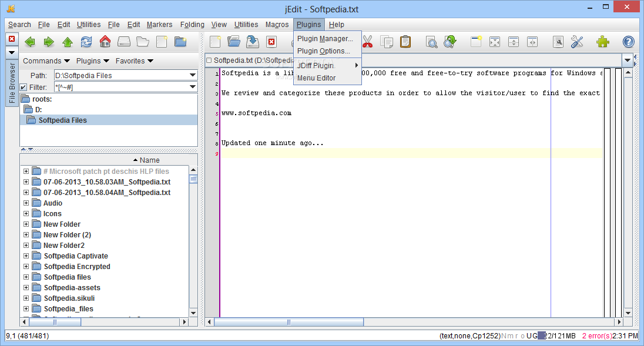644x346 pixels.
Task: Click the gray folder icon in browser toolbar
Action: [x=143, y=42]
